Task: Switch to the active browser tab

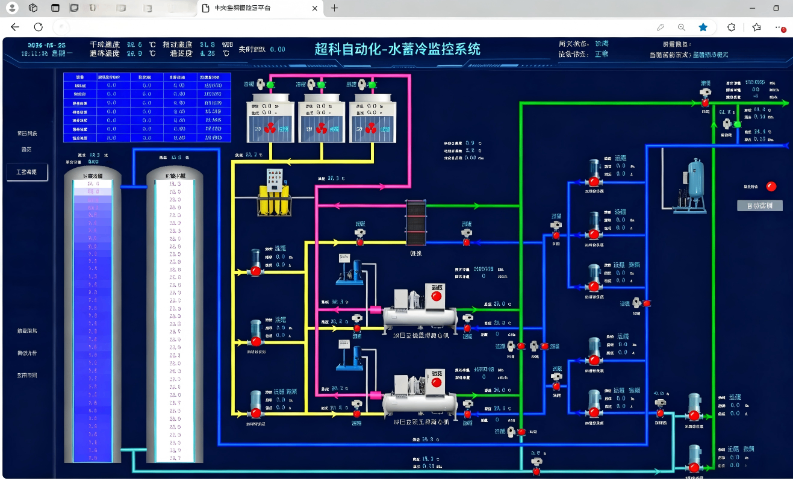Action: [260, 8]
